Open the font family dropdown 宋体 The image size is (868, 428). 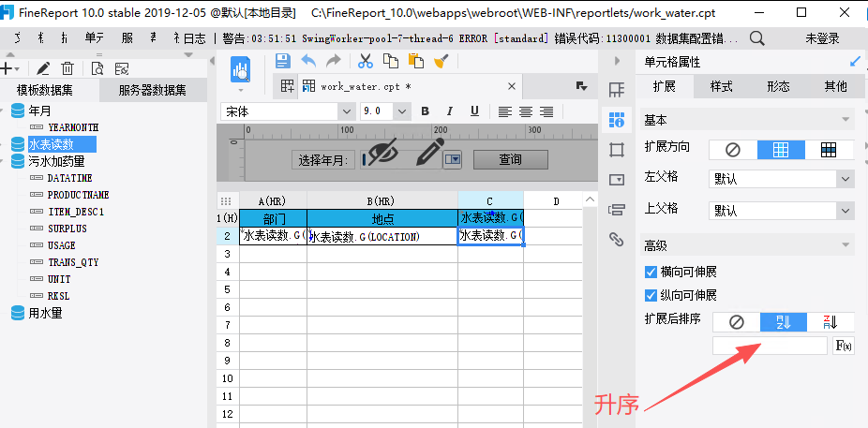347,111
